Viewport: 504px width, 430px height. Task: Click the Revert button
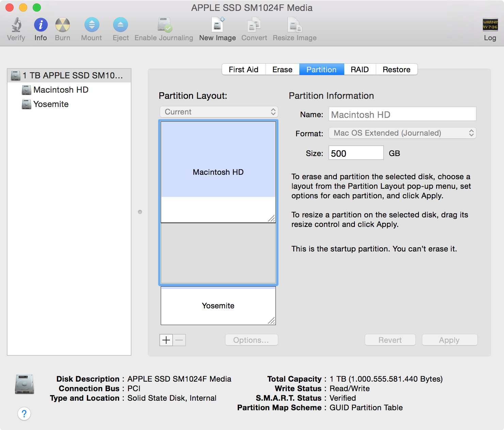(390, 340)
